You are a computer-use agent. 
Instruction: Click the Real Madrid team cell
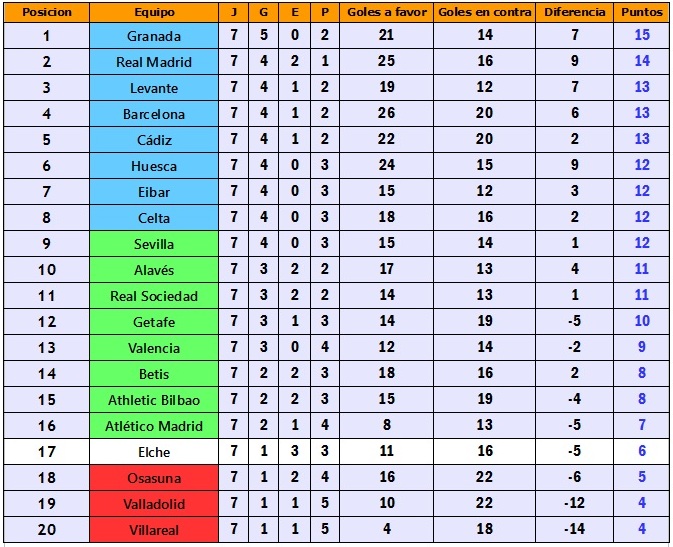pos(154,62)
